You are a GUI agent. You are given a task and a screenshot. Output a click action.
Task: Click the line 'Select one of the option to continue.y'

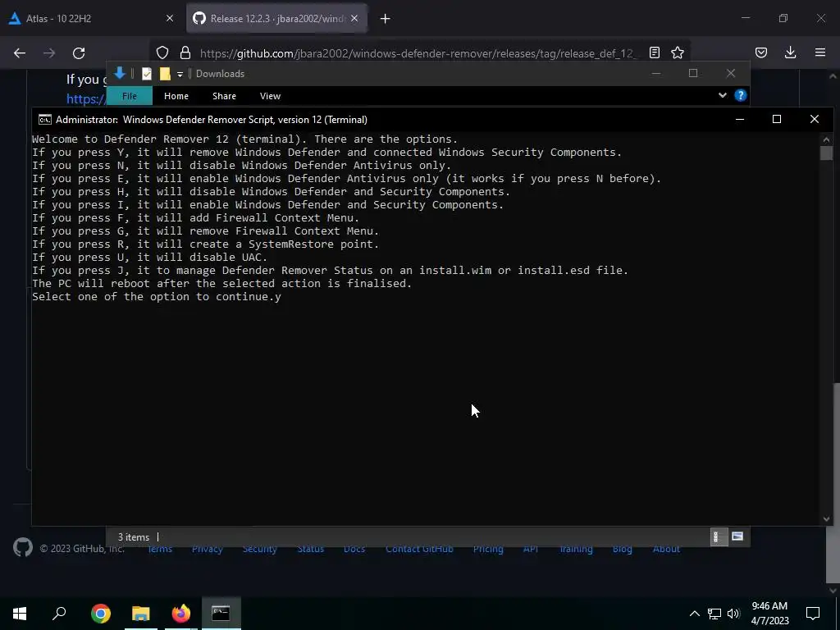tap(157, 297)
